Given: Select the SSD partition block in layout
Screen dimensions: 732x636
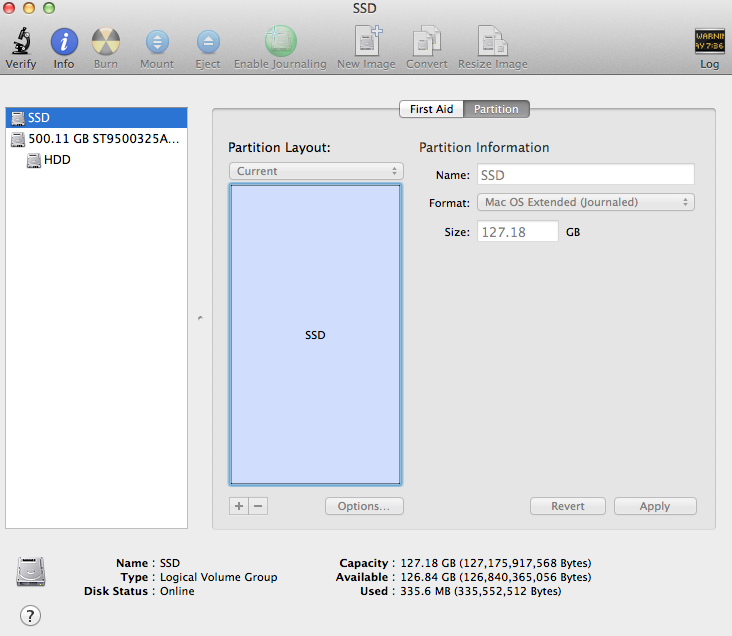Looking at the screenshot, I should click(x=316, y=335).
